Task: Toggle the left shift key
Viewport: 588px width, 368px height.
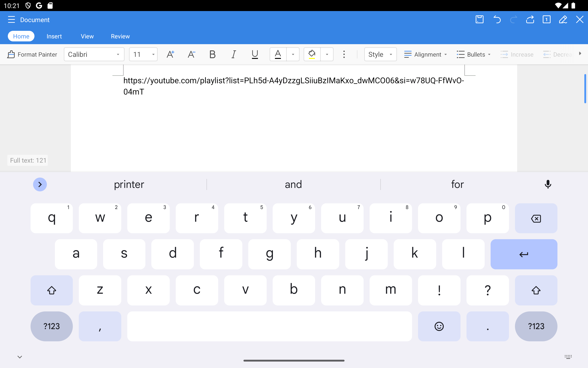Action: 51,290
